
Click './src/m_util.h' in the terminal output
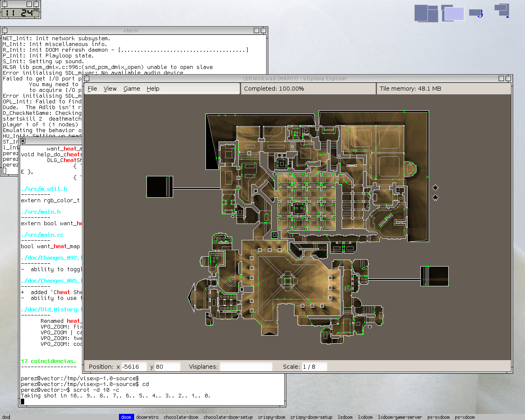coord(44,189)
